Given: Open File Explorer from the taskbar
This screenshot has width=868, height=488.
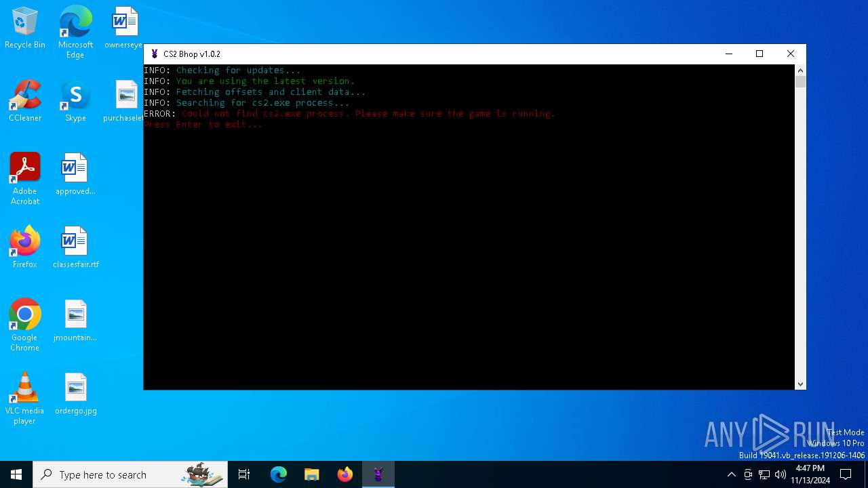Looking at the screenshot, I should coord(312,474).
